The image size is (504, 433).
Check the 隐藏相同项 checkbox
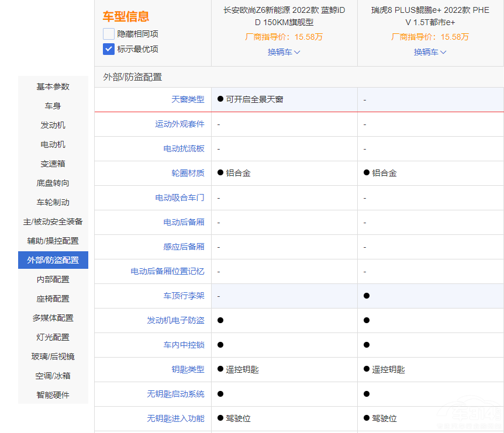click(x=109, y=34)
